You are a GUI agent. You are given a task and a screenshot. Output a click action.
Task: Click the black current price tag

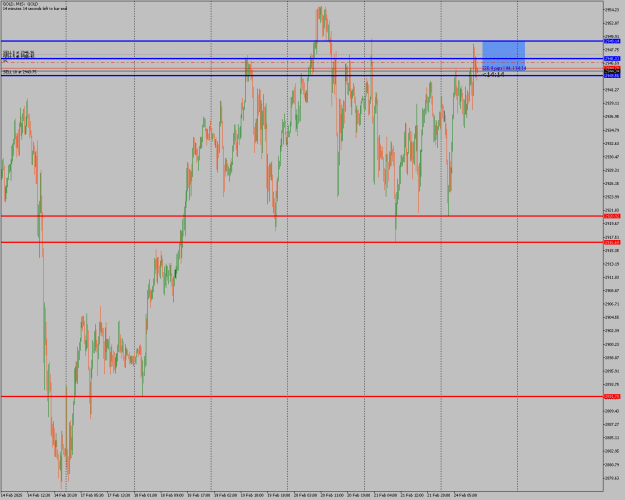[x=613, y=71]
